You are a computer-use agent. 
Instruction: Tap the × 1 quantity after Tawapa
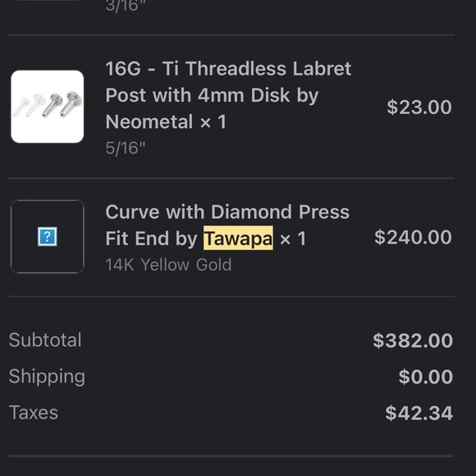click(x=293, y=239)
